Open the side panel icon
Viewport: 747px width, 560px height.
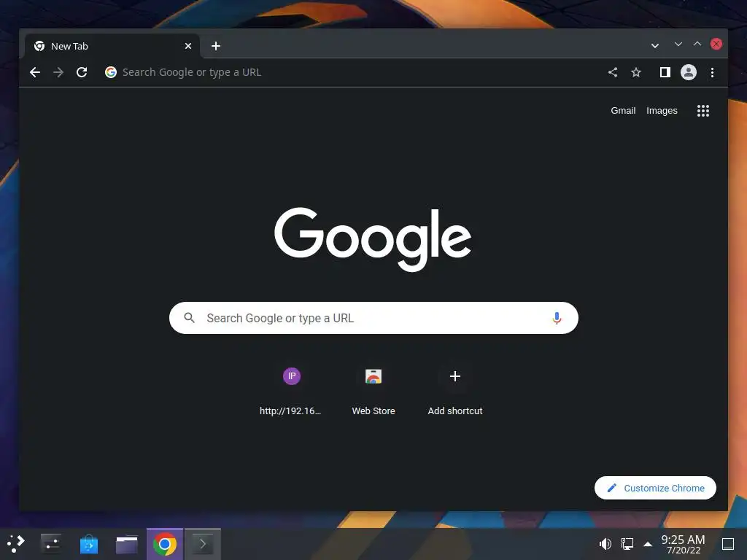click(x=665, y=72)
